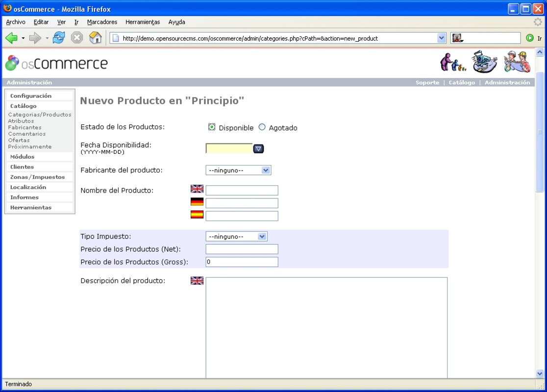547x392 pixels.
Task: Click the Firefox throbber activity icon
Action: [538, 22]
